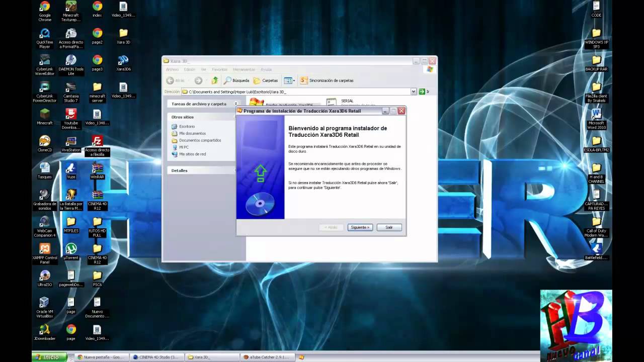Open the Vistas dropdown in Explorer toolbar

point(289,80)
